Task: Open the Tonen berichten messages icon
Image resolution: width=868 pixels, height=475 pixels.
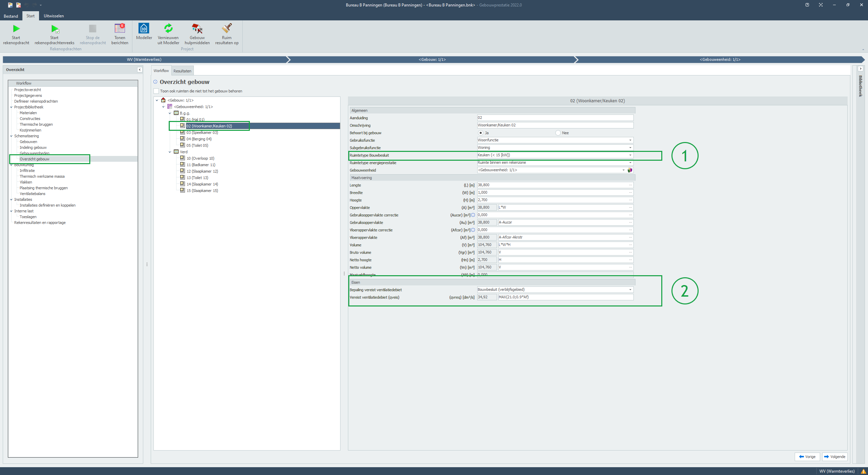Action: (x=119, y=28)
